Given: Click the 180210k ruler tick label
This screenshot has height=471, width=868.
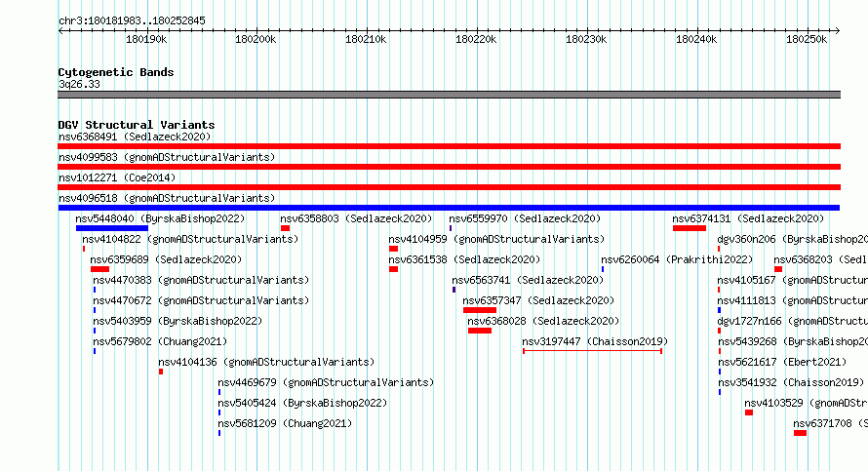Looking at the screenshot, I should [x=366, y=39].
